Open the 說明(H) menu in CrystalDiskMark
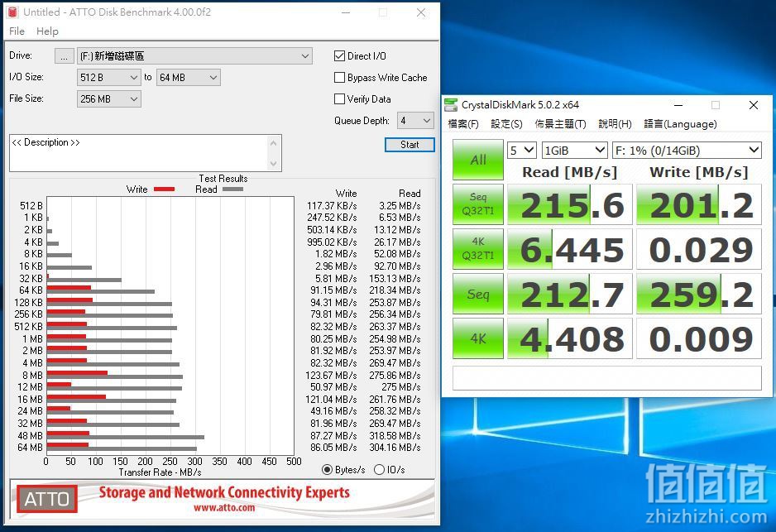Image resolution: width=776 pixels, height=532 pixels. click(x=616, y=124)
